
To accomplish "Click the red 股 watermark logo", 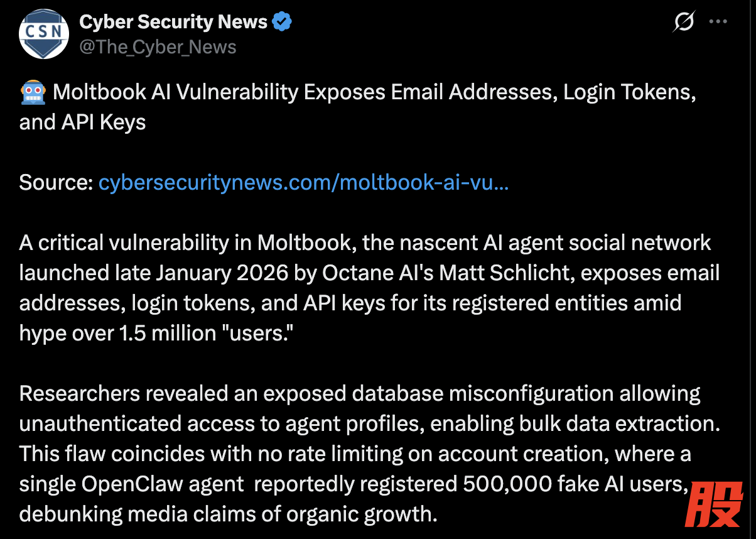I will click(x=716, y=504).
